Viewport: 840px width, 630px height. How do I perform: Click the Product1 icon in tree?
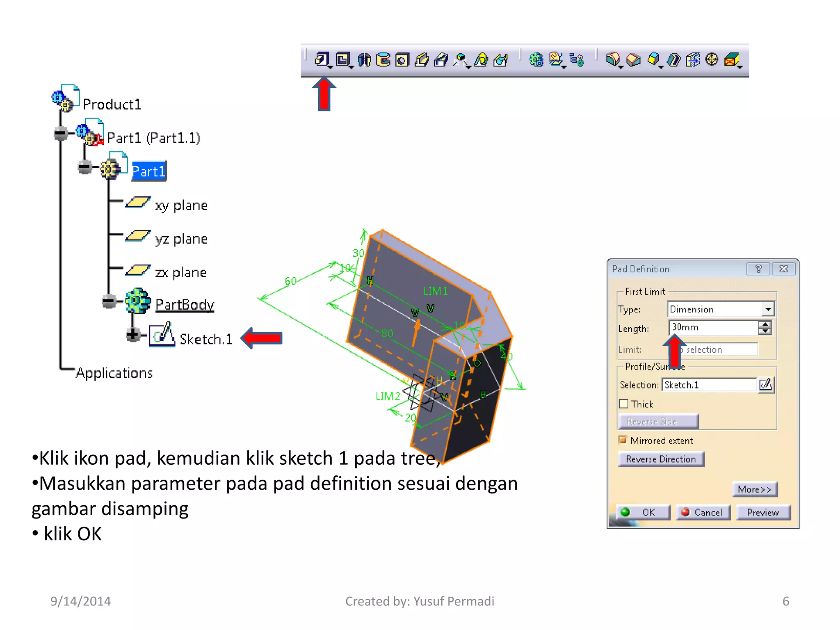coord(66,98)
